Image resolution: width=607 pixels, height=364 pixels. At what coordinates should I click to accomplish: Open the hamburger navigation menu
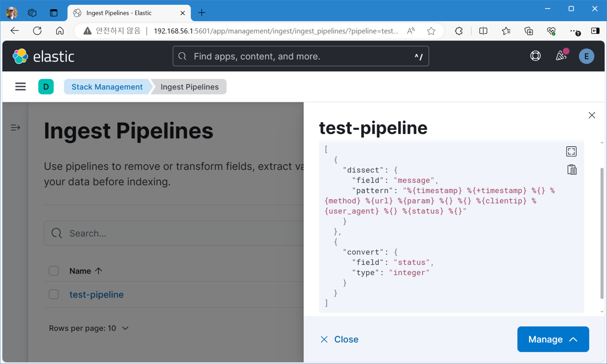point(20,87)
